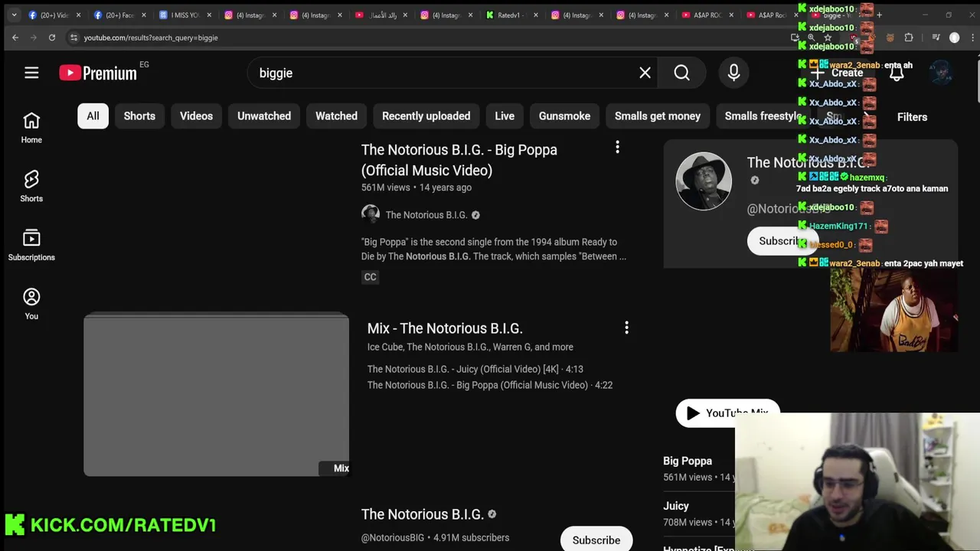This screenshot has height=551, width=980.
Task: Open the Create button in the header
Action: coord(839,73)
